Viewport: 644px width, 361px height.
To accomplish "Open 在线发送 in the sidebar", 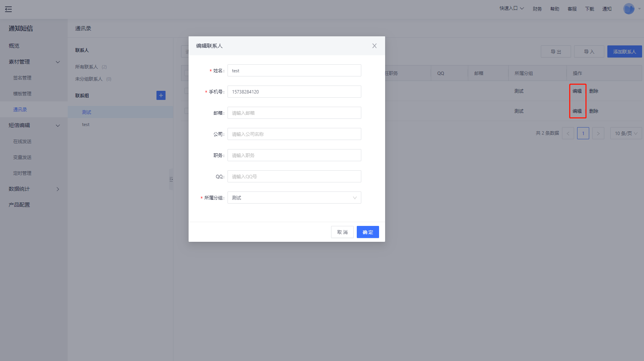I will click(x=22, y=142).
